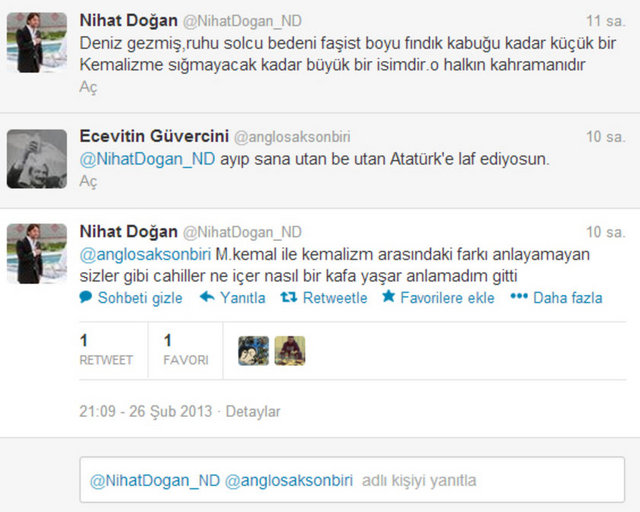Screen dimensions: 640x512
Task: Open the 1 Favori count
Action: coord(186,350)
